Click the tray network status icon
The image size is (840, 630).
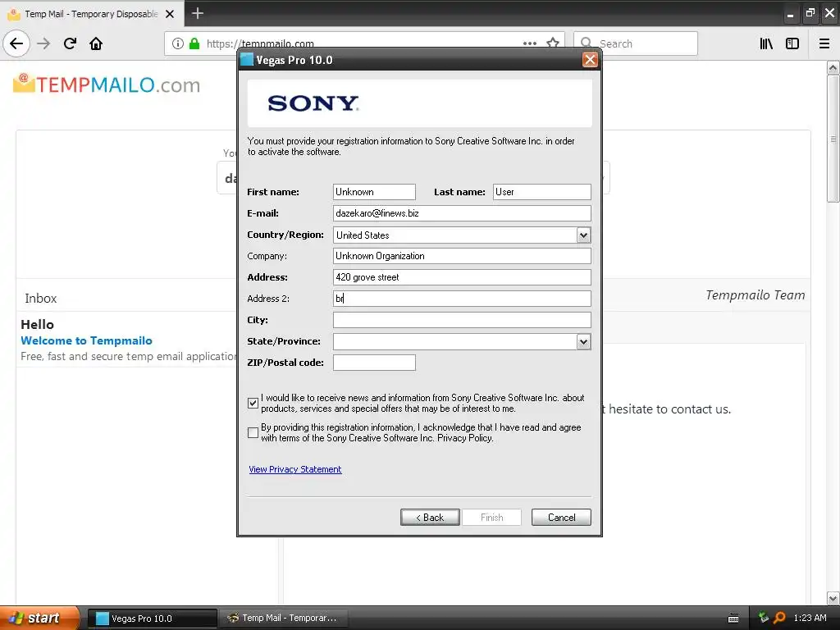764,618
